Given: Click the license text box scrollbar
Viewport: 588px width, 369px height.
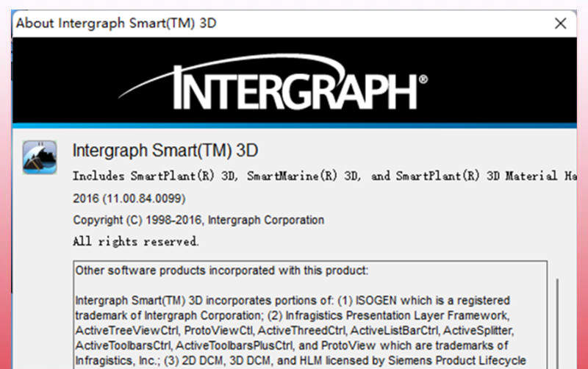Looking at the screenshot, I should [557, 323].
